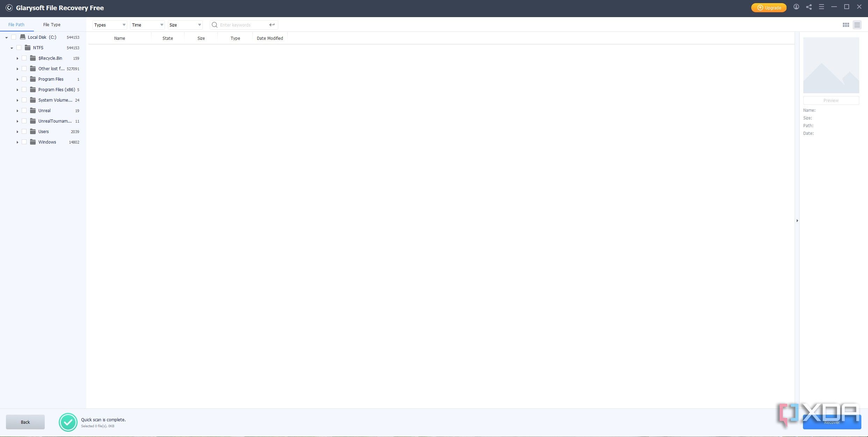The image size is (868, 437).
Task: Check the Users checkbox
Action: click(24, 131)
